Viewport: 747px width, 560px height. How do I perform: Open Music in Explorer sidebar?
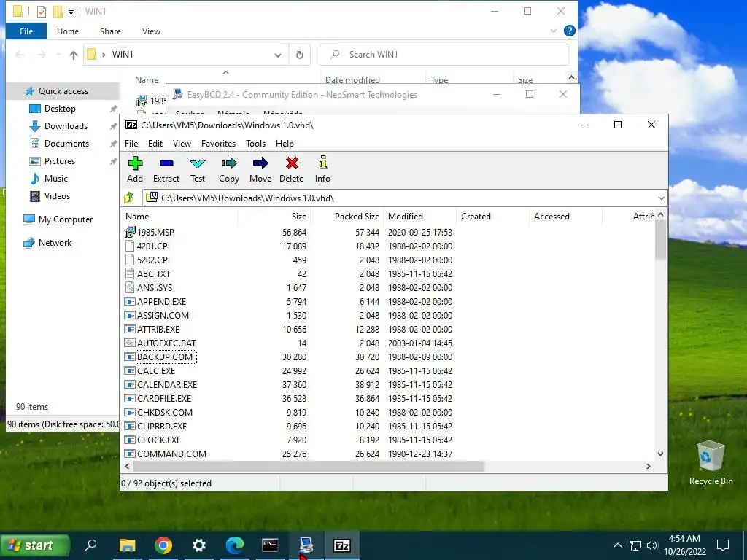coord(55,179)
